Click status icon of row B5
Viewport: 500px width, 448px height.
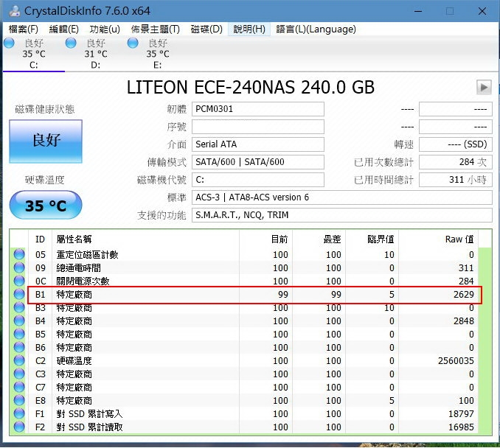[19, 334]
